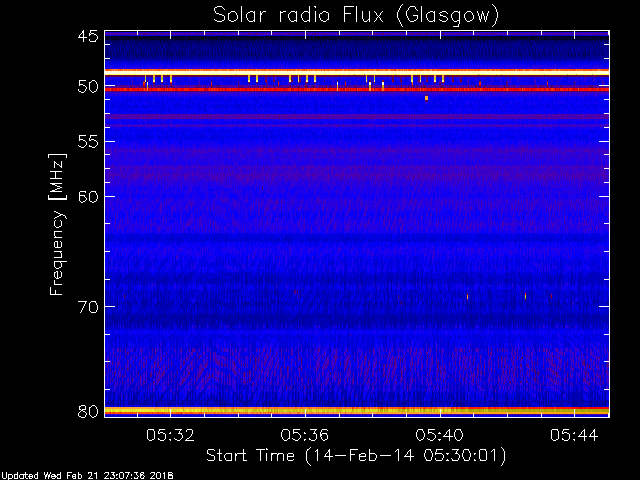The image size is (640, 480).
Task: Click the '45' frequency tick label
Action: click(88, 37)
